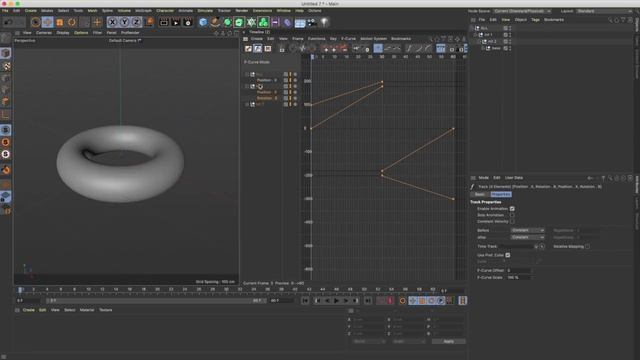
Task: Switch timeline to F-Curve mode icon
Action: point(258,49)
